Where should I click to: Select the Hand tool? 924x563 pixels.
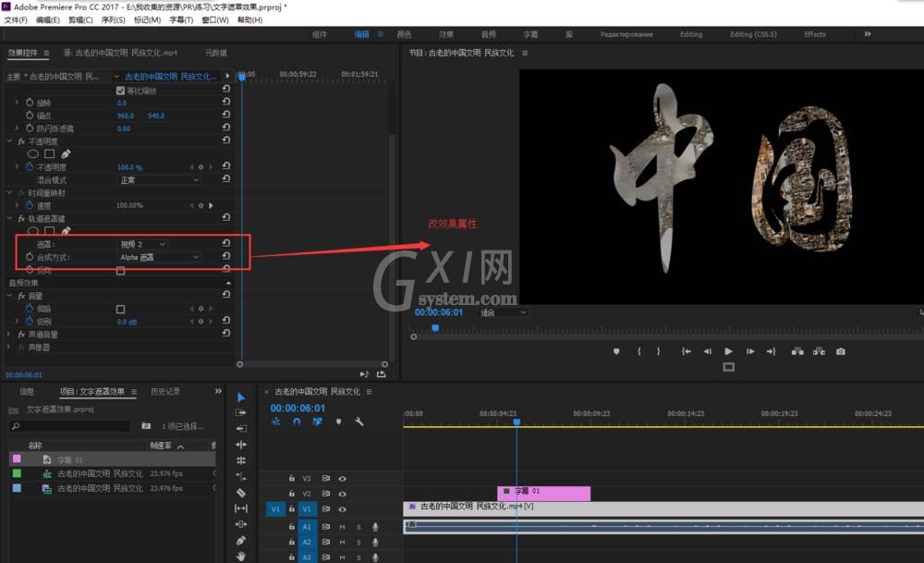[x=241, y=556]
